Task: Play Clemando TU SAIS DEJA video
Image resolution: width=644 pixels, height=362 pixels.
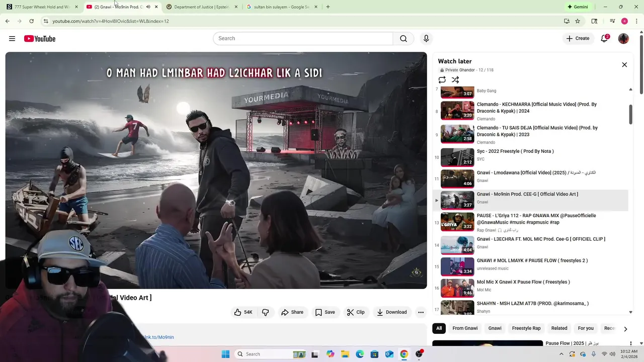Action: [531, 134]
